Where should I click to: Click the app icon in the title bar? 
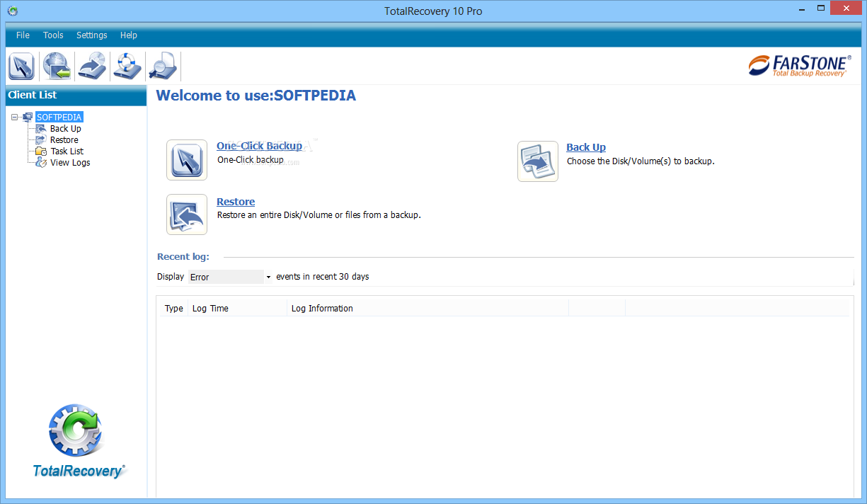pyautogui.click(x=12, y=11)
